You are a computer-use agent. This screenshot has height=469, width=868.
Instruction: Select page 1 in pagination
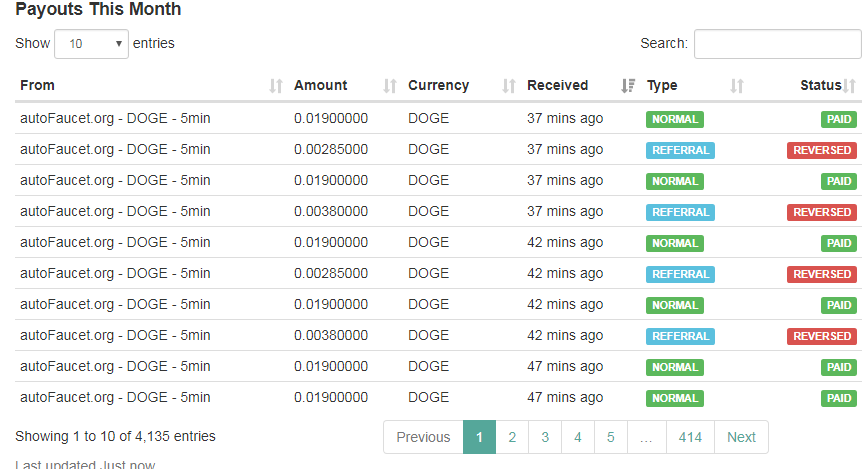tap(479, 437)
